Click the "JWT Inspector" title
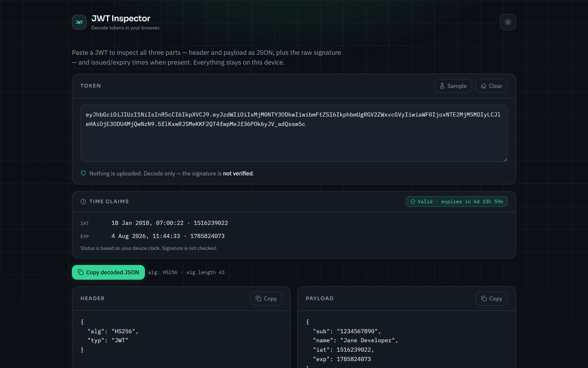 click(121, 18)
